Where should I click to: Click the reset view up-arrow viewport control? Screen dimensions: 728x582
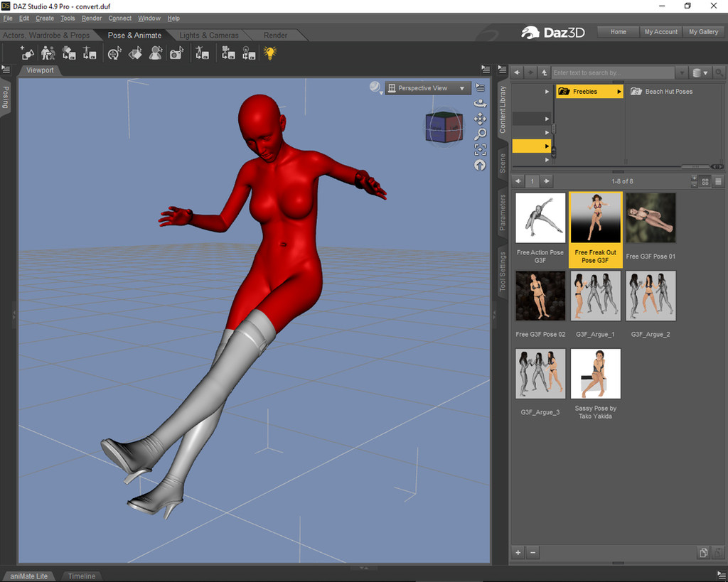coord(480,165)
